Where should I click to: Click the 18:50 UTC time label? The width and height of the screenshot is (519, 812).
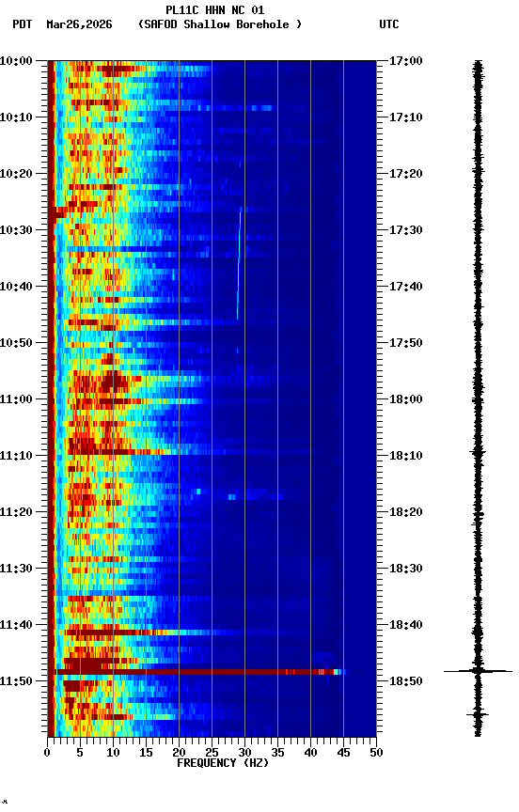[406, 681]
